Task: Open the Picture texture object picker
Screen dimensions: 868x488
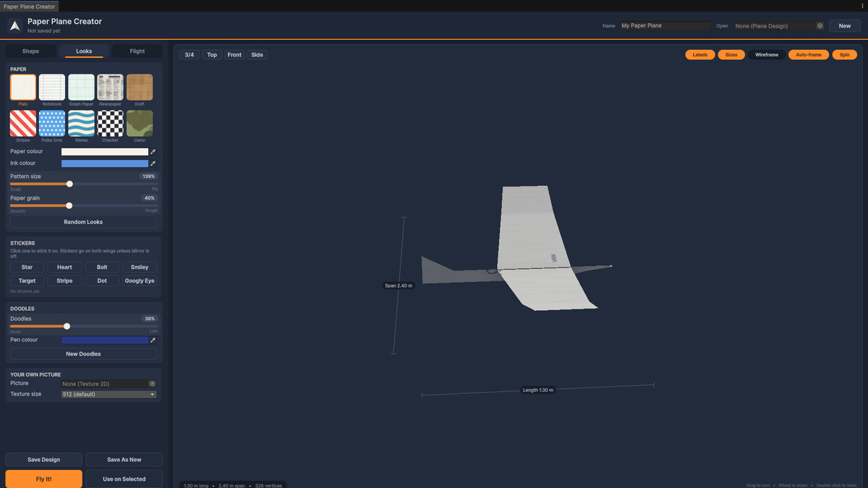Action: [x=152, y=384]
